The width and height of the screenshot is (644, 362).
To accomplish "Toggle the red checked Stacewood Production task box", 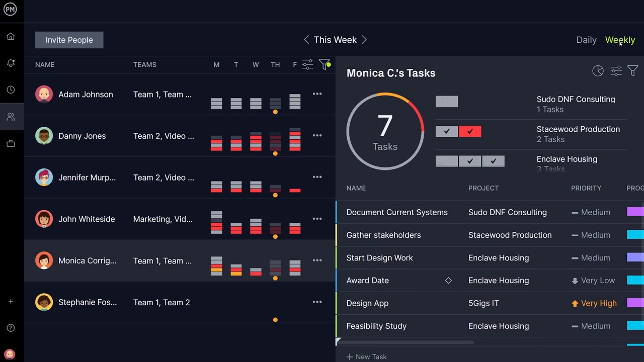I will 470,131.
